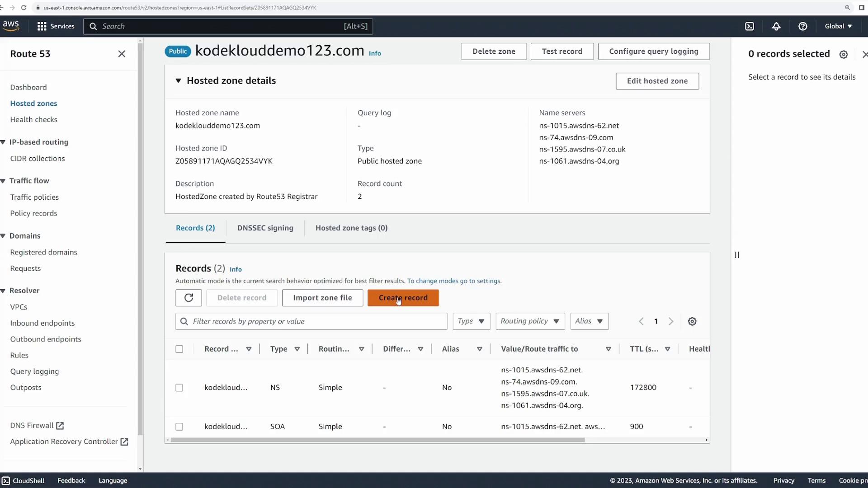The width and height of the screenshot is (868, 488).
Task: Go to next records page arrow
Action: click(671, 321)
